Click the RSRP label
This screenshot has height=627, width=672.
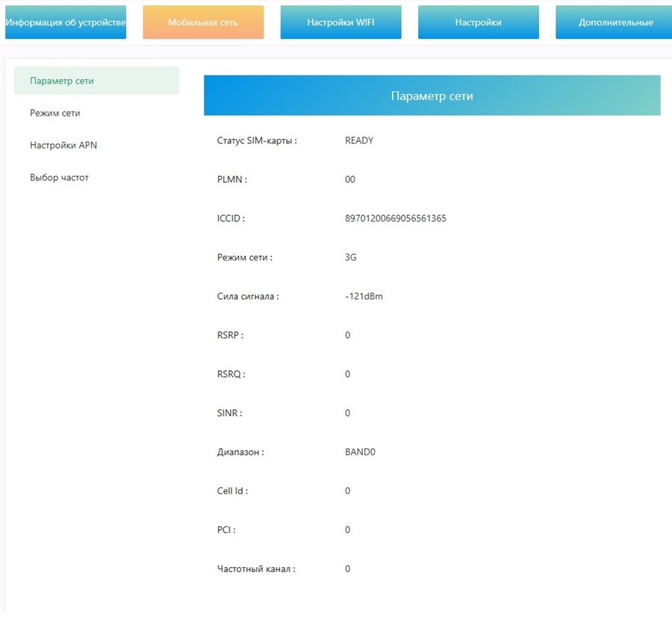230,335
